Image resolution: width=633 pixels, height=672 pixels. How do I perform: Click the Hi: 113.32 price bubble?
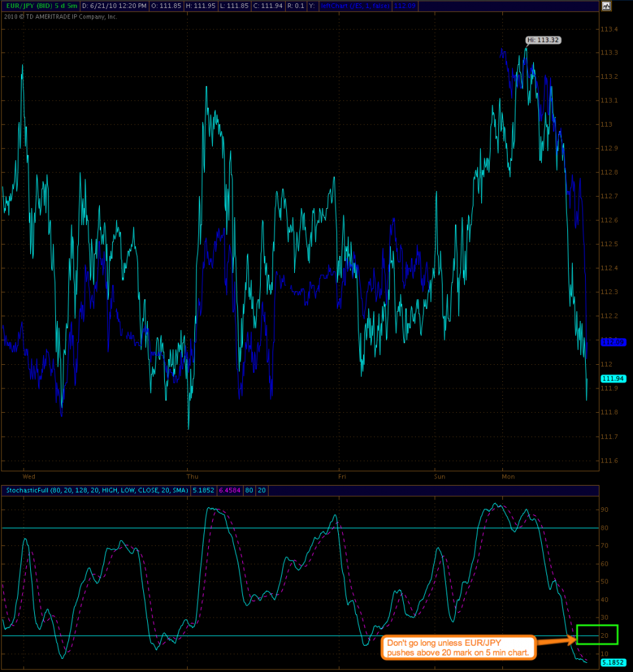(543, 40)
